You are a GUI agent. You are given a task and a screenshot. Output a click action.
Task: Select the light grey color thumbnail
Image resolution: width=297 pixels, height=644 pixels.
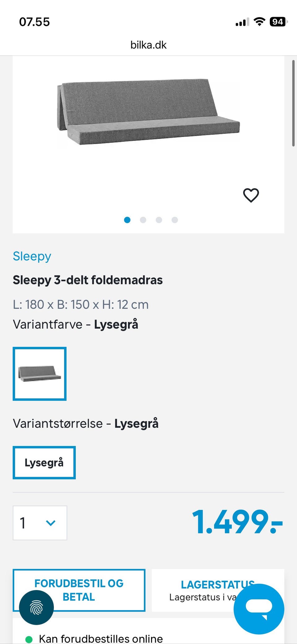40,374
